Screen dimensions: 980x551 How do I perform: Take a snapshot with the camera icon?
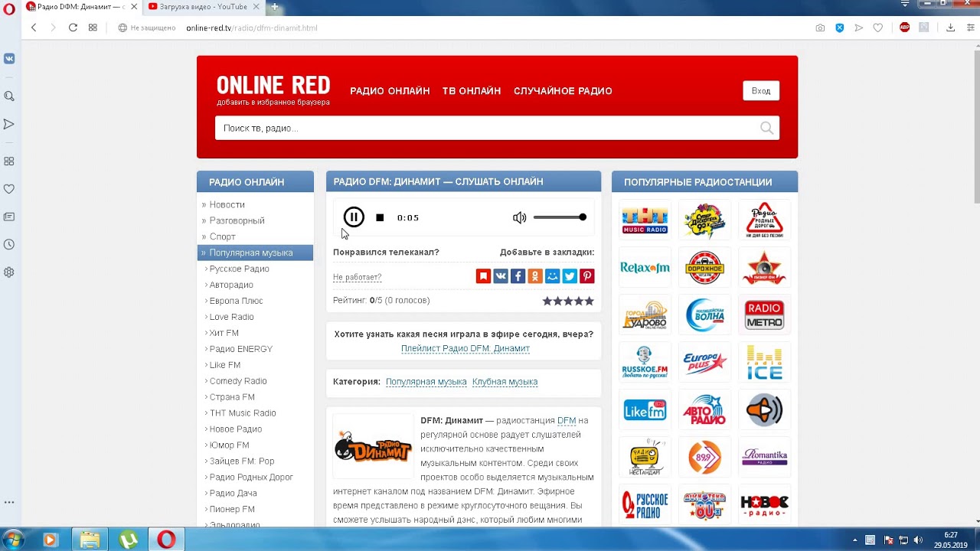tap(820, 28)
